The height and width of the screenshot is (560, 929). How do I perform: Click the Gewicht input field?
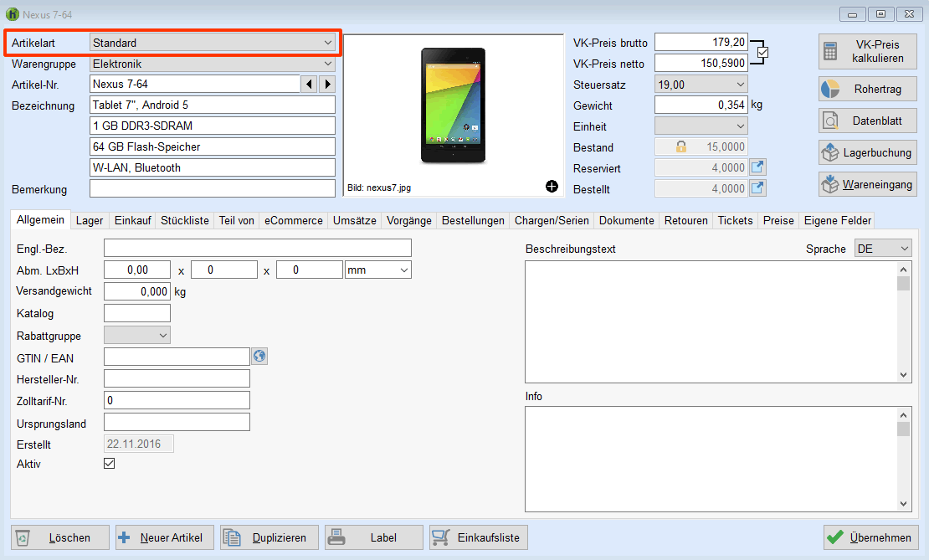(x=701, y=105)
